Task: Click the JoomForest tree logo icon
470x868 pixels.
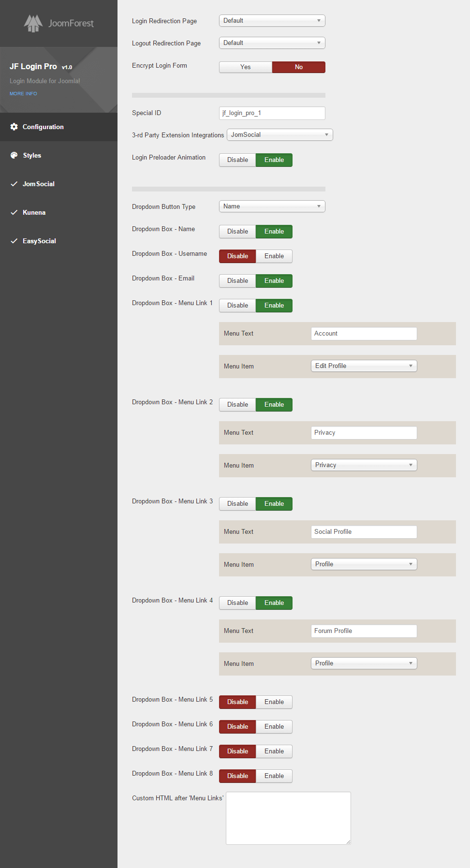Action: click(x=33, y=23)
